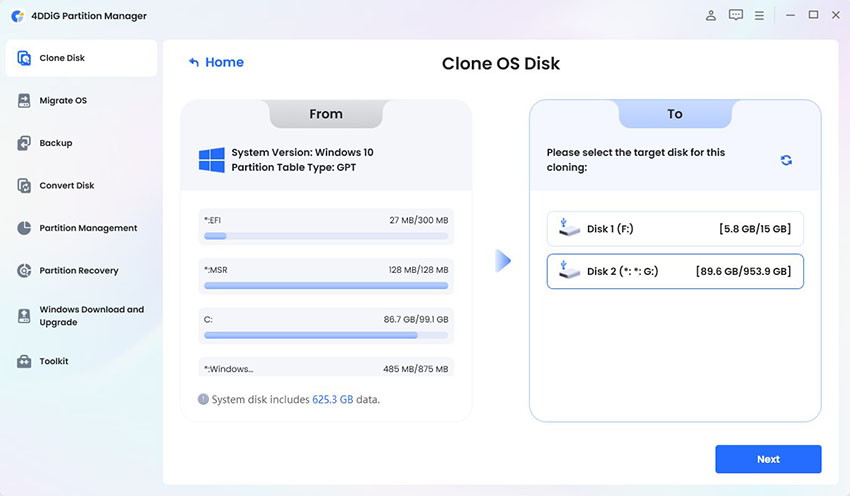The width and height of the screenshot is (850, 496).
Task: Close the 4DDiG Partition Manager window
Action: (835, 15)
